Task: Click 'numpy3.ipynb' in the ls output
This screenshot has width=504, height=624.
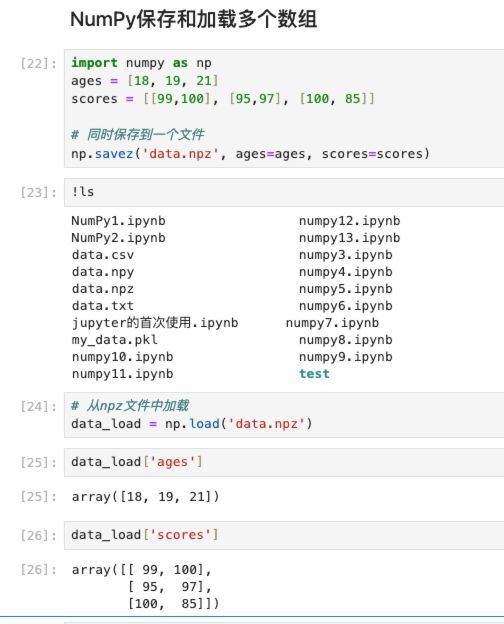Action: coord(346,255)
